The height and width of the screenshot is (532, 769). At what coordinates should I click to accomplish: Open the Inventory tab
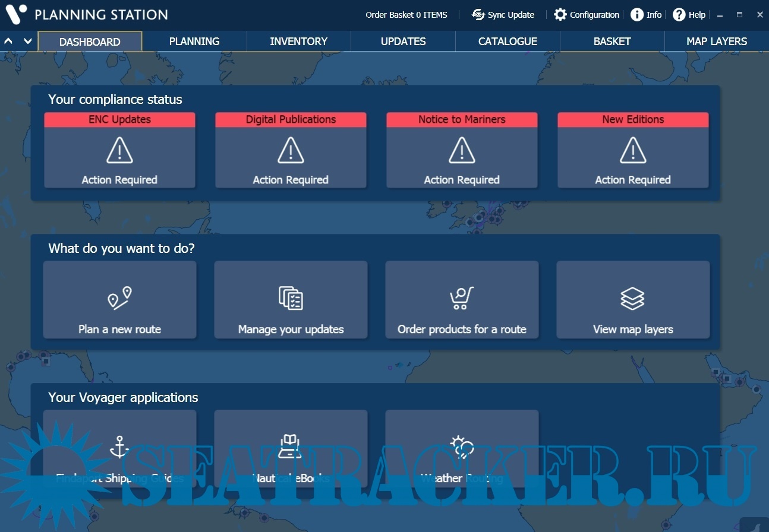(x=298, y=42)
